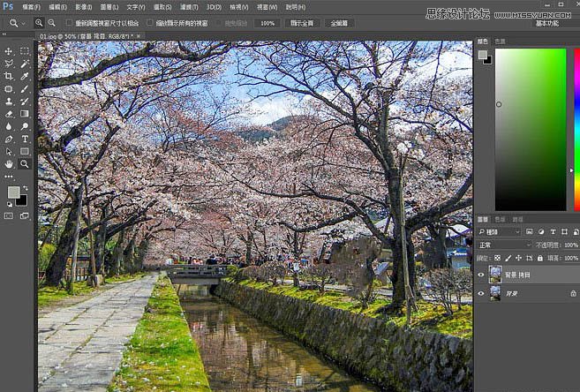Change screen mode in toolbox
The width and height of the screenshot is (580, 392).
coord(25,216)
